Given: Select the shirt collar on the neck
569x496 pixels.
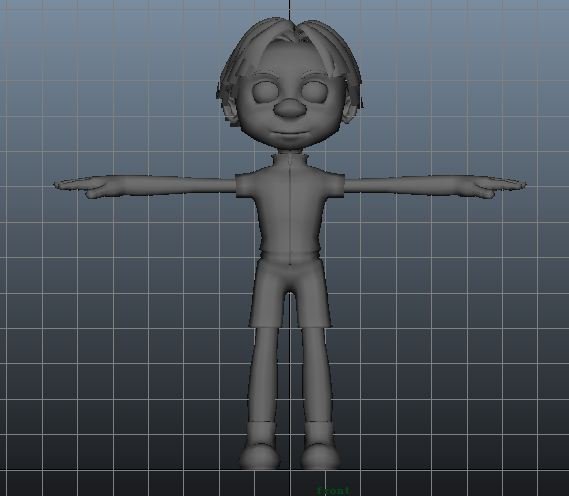Looking at the screenshot, I should click(290, 161).
